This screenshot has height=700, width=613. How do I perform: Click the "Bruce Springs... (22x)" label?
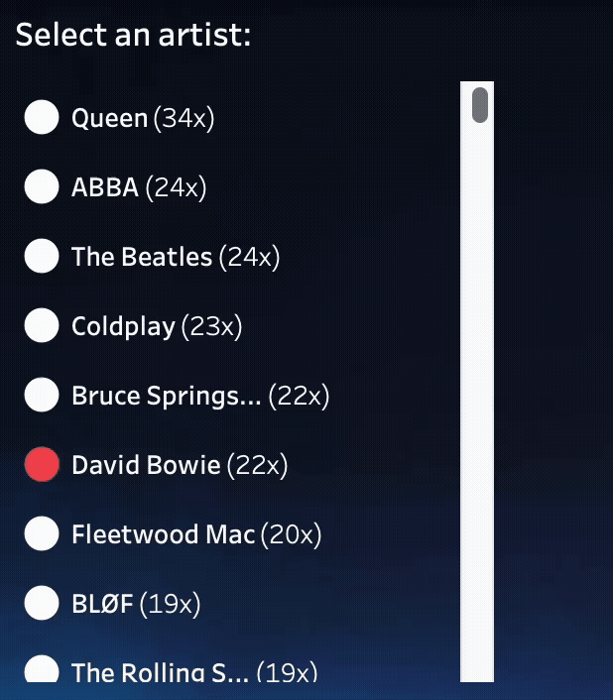[x=200, y=396]
